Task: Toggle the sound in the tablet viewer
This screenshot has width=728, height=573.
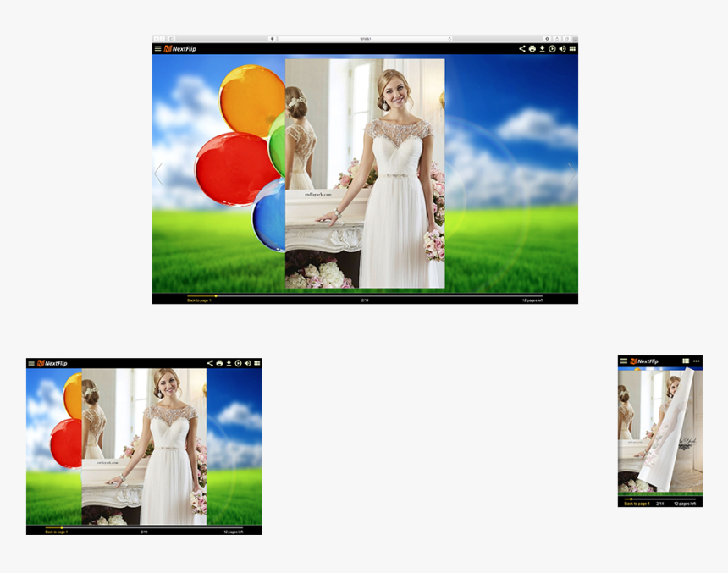Action: tap(248, 363)
